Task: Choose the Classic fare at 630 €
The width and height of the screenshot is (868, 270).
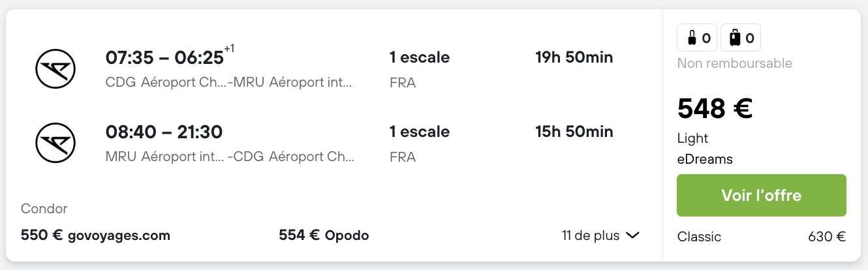Action: tap(762, 237)
